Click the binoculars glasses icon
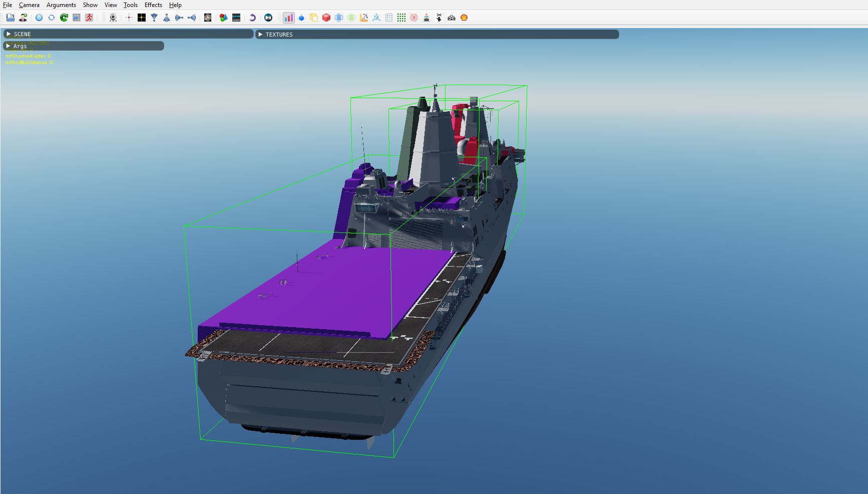This screenshot has width=868, height=494. [x=452, y=18]
